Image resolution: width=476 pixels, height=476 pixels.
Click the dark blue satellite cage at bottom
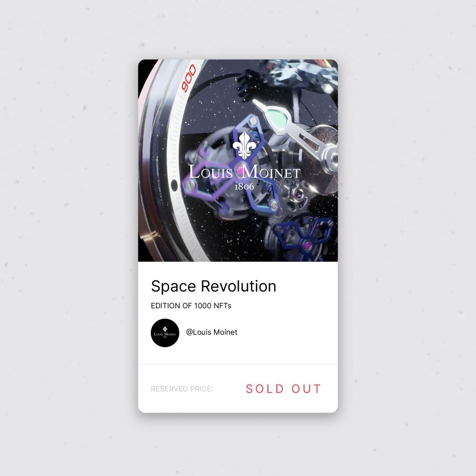[x=305, y=238]
